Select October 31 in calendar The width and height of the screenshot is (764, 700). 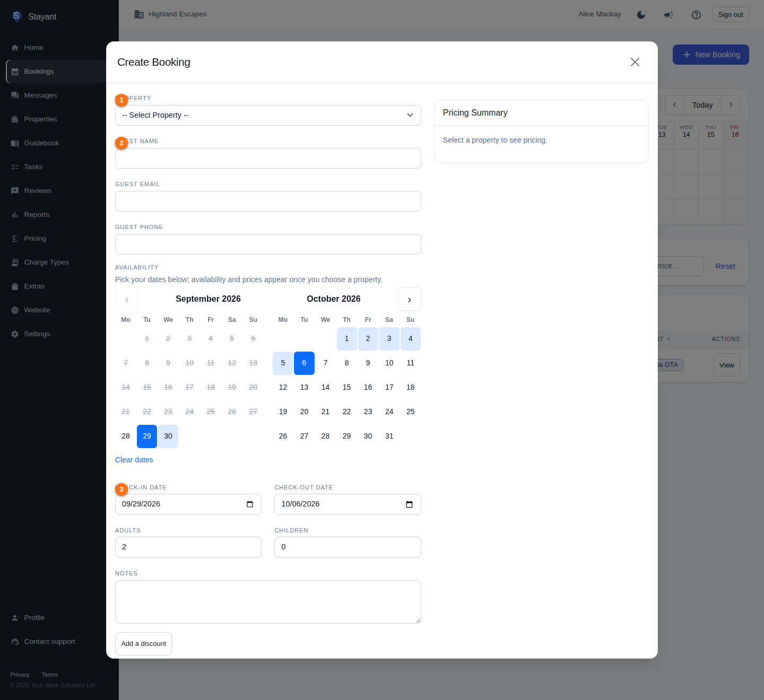389,436
